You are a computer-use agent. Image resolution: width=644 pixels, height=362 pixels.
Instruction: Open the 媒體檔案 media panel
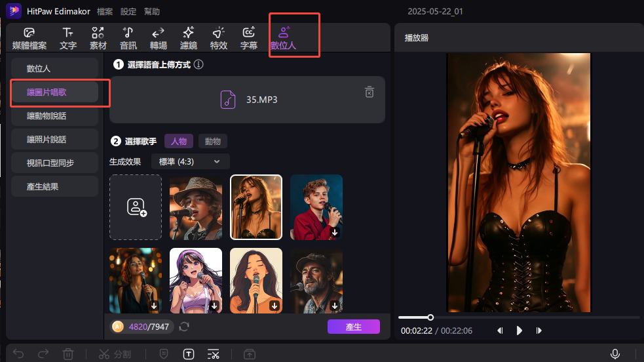[x=29, y=38]
